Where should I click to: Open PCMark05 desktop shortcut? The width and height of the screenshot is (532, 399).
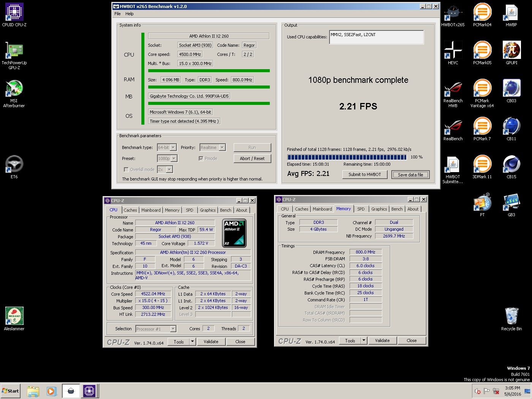click(x=482, y=53)
